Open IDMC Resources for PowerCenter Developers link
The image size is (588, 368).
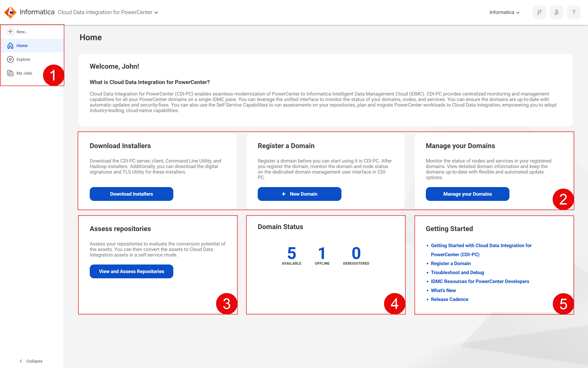coord(480,281)
